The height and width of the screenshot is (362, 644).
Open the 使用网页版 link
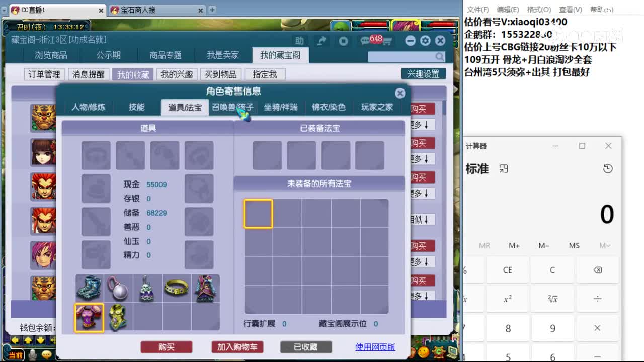point(375,347)
